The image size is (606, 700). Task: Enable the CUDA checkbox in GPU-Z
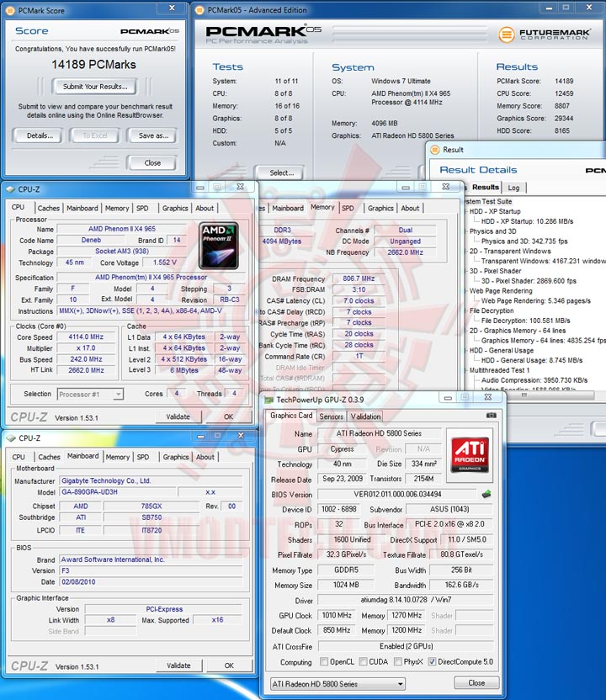(363, 661)
